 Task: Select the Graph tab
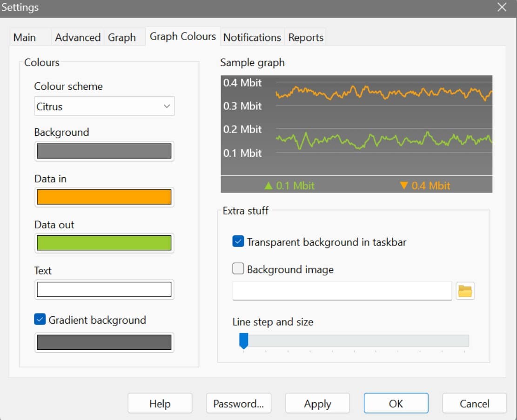pos(123,37)
